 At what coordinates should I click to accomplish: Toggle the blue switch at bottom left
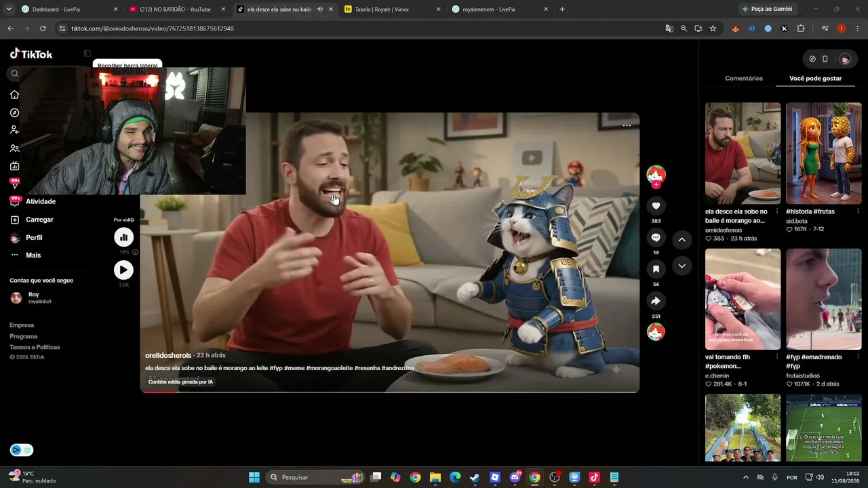(22, 450)
